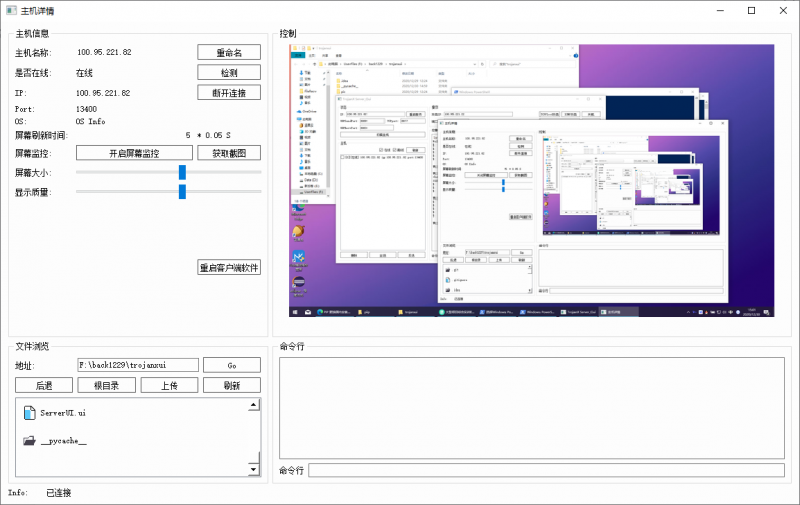
Task: Click the file list scroll-up arrow
Action: pyautogui.click(x=253, y=406)
